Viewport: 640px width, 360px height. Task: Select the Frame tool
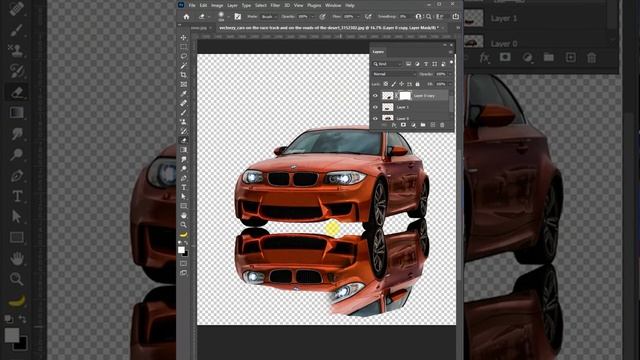[x=183, y=84]
